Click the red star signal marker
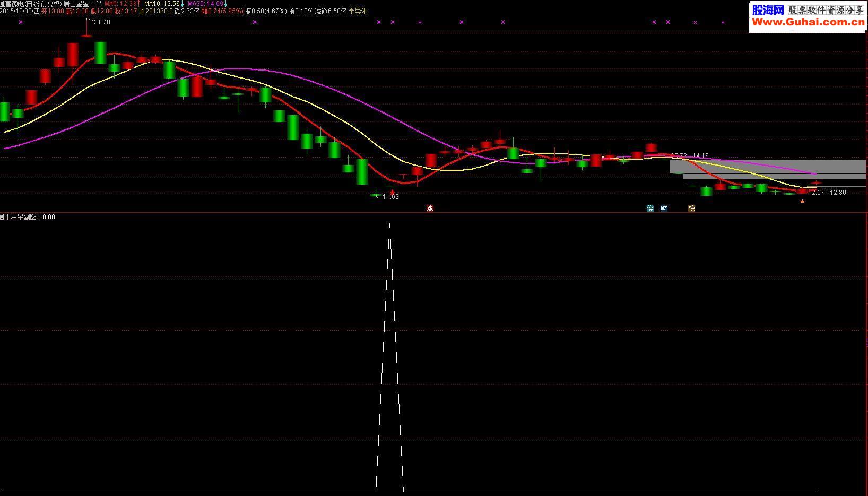Viewport: 868px width, 496px height. [392, 192]
